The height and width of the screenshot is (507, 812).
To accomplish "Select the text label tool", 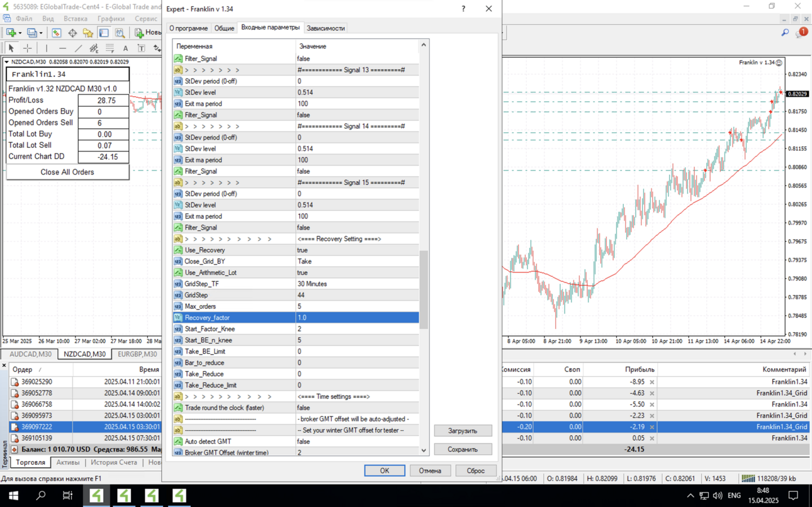I will point(141,48).
